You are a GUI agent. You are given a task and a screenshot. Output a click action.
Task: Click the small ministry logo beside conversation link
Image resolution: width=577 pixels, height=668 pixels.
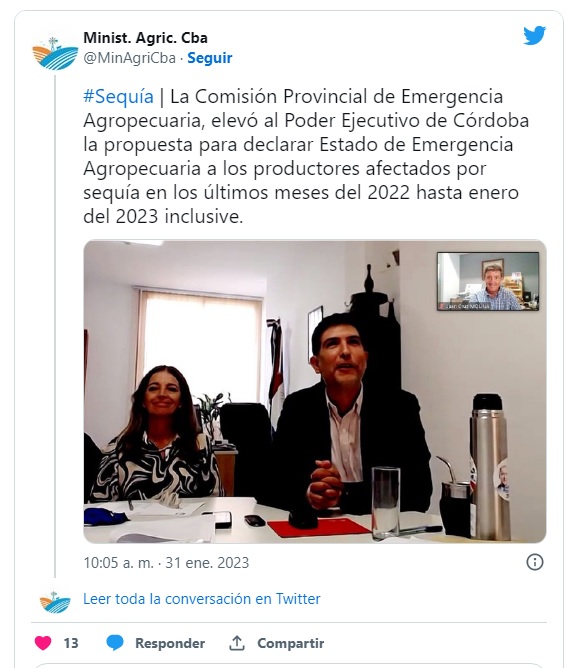pyautogui.click(x=55, y=602)
